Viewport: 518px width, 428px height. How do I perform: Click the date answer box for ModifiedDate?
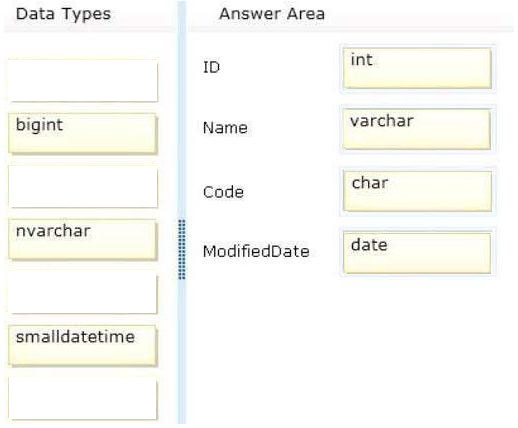pyautogui.click(x=417, y=253)
